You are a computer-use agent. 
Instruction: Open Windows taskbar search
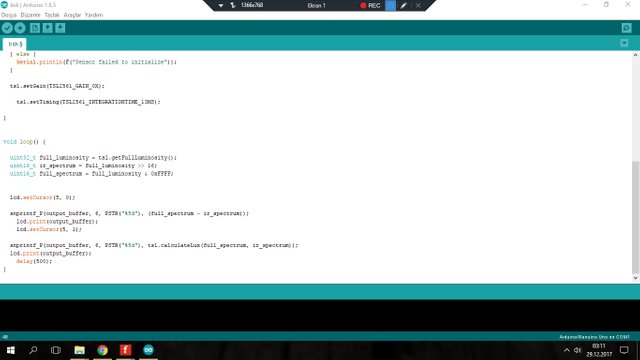(x=33, y=350)
